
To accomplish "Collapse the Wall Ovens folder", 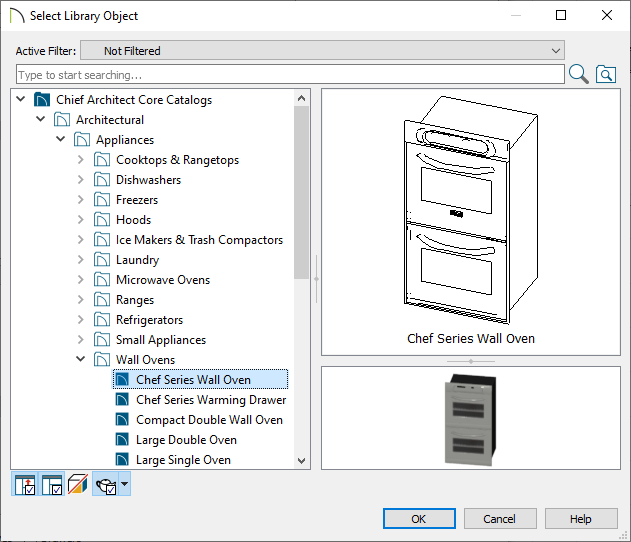I will click(x=80, y=359).
